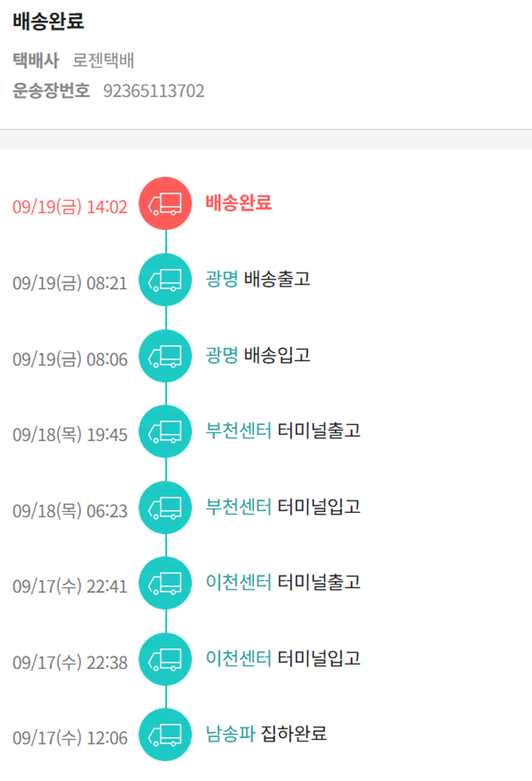The width and height of the screenshot is (532, 781).
Task: Click 부천센터 in the 터미널출고 row
Action: pos(238,431)
